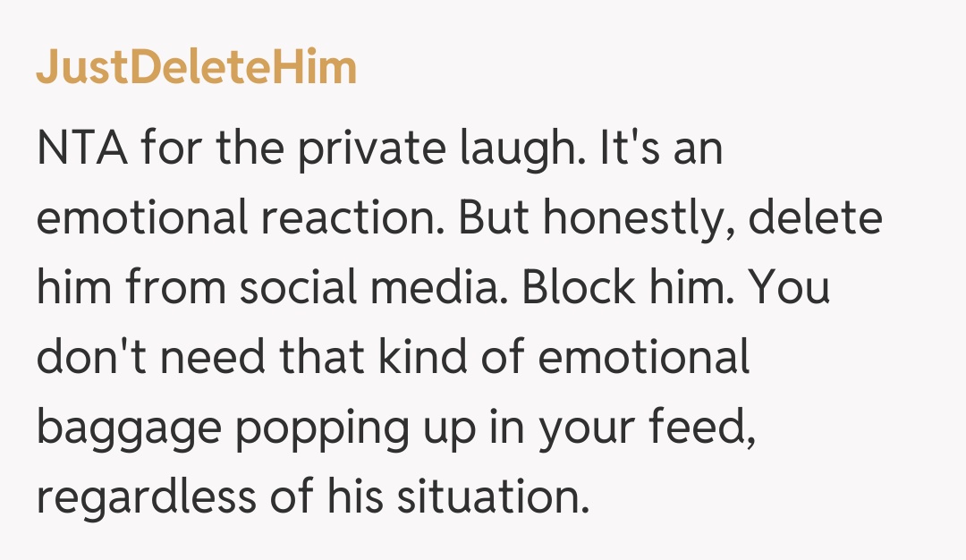The image size is (966, 560).
Task: Open the JustDeleteHim user profile
Action: (196, 68)
